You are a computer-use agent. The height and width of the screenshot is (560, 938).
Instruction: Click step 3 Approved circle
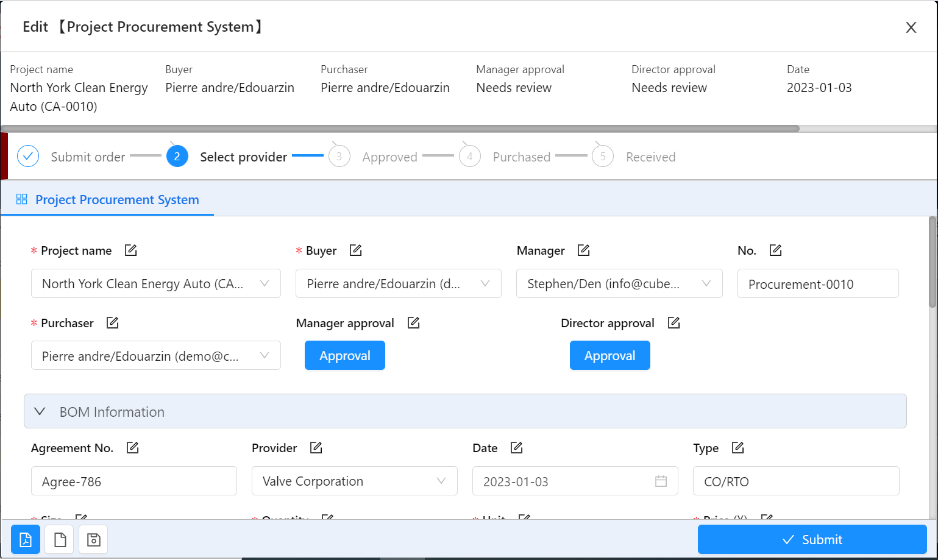(339, 156)
